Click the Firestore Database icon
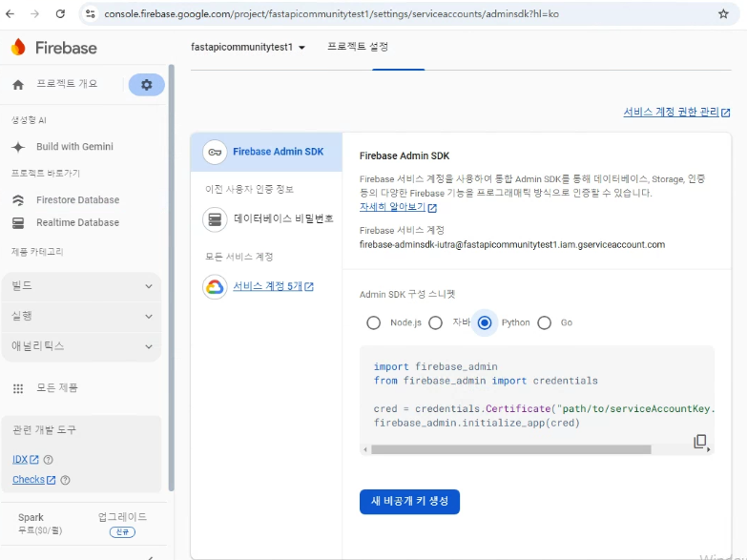The image size is (747, 560). [x=18, y=200]
